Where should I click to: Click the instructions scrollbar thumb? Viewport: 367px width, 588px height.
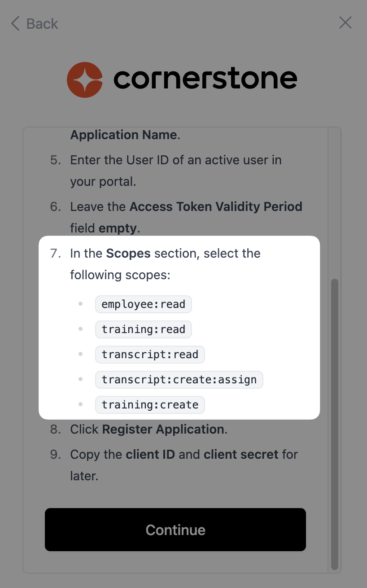pos(334,424)
